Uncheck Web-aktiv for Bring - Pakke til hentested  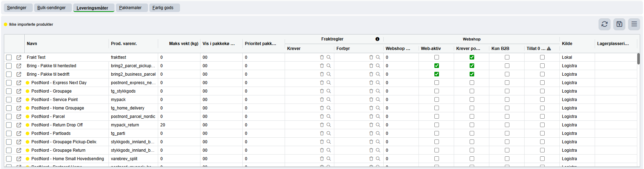436,66
